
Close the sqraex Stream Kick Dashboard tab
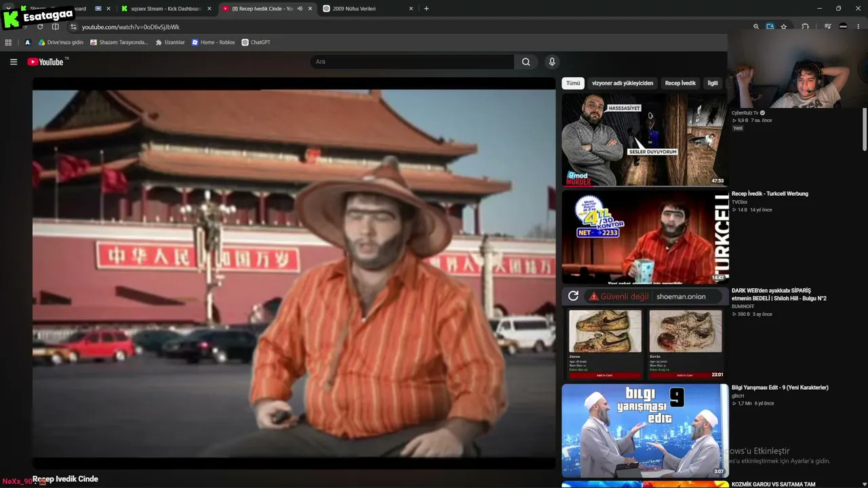(x=209, y=9)
